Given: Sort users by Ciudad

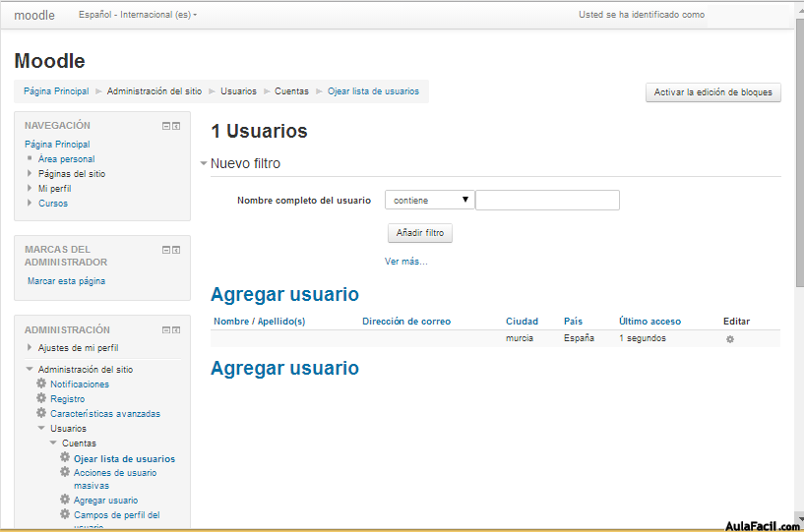Looking at the screenshot, I should pos(522,322).
